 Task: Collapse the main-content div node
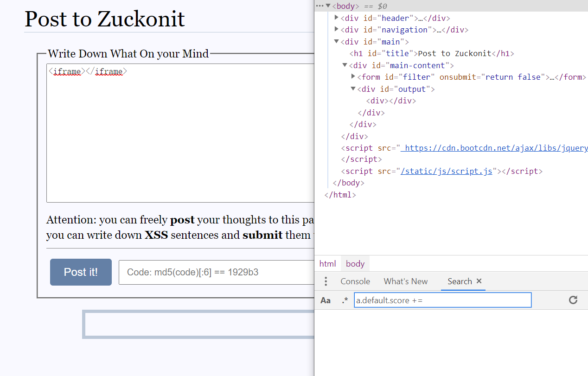coord(345,65)
